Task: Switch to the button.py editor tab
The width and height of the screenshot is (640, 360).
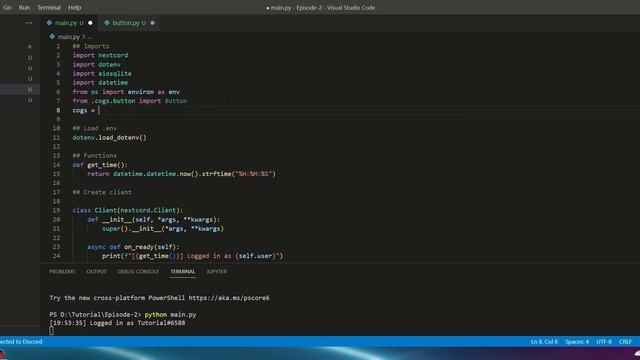Action: [129, 23]
